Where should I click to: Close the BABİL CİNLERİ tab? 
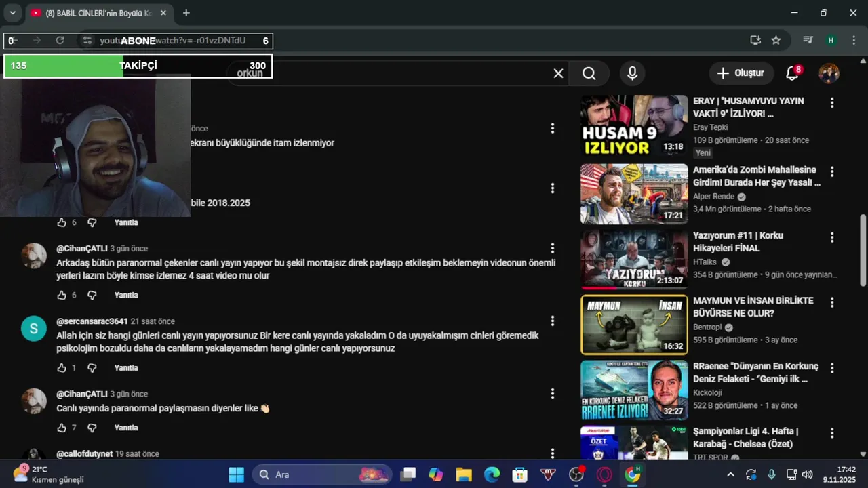tap(163, 13)
